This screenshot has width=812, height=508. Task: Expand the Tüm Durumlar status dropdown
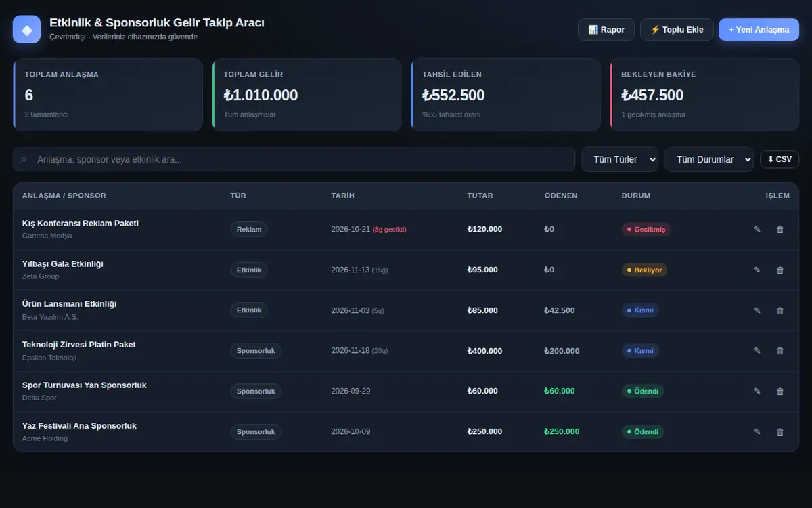pos(709,159)
